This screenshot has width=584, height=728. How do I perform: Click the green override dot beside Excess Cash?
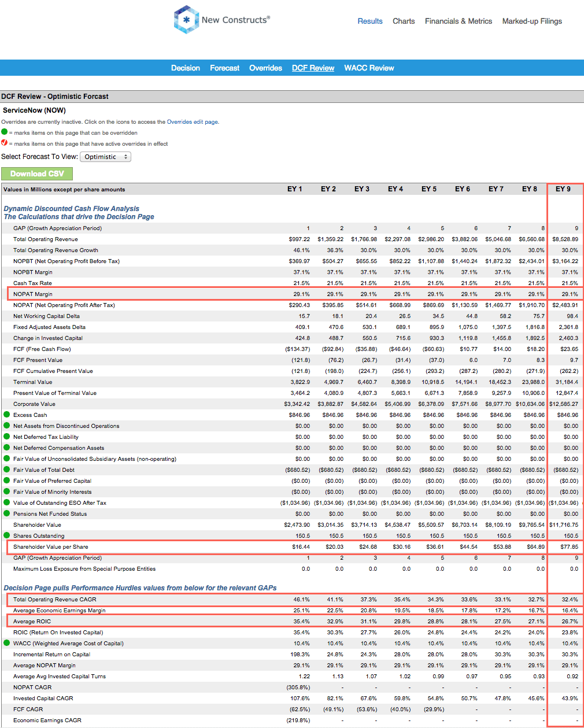[x=6, y=415]
